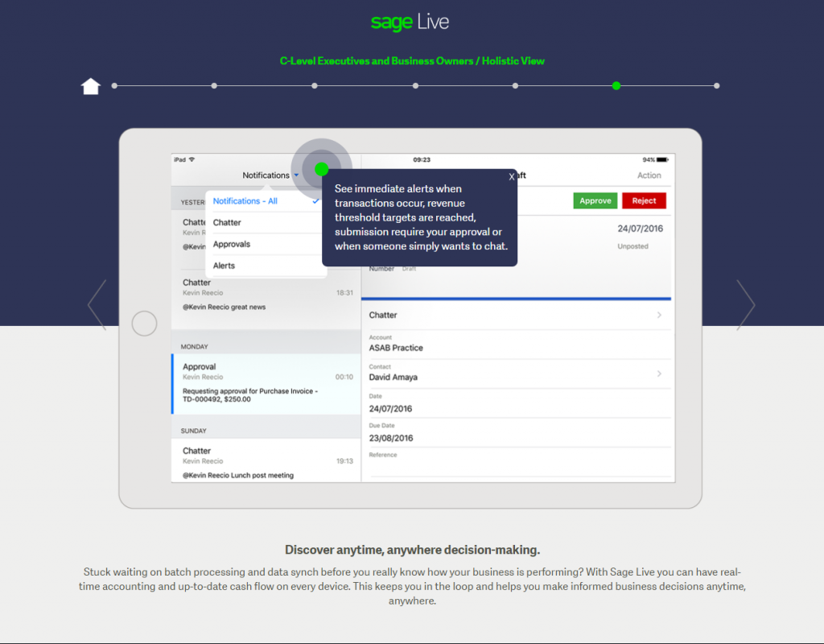The width and height of the screenshot is (824, 644).
Task: Open the Action link in the header
Action: click(649, 175)
